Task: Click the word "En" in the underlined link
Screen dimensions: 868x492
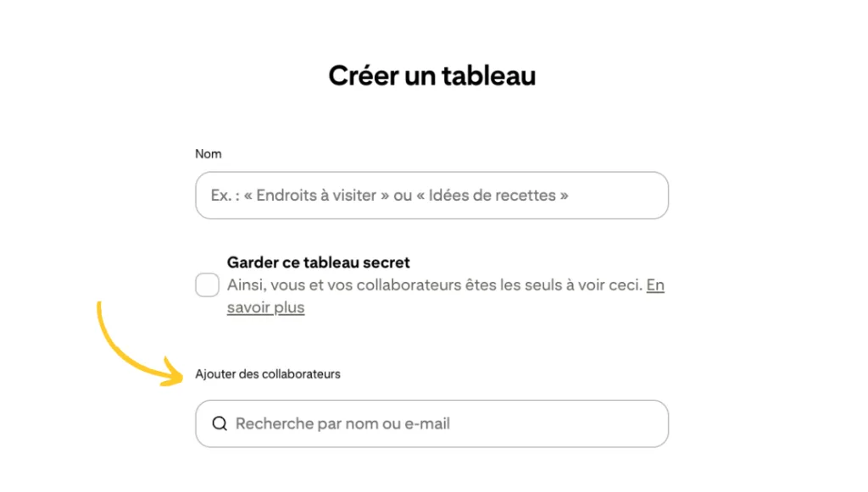Action: tap(655, 285)
